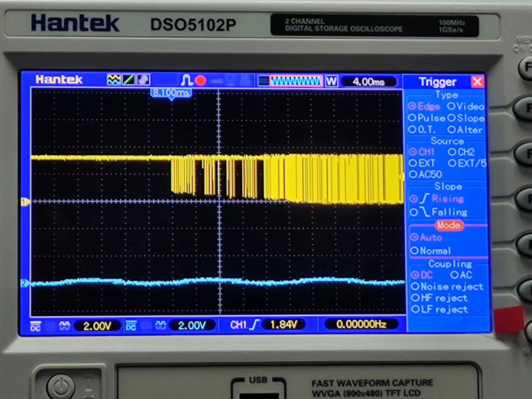The image size is (532, 399).
Task: Choose EXT/5 as trigger source
Action: tap(467, 163)
